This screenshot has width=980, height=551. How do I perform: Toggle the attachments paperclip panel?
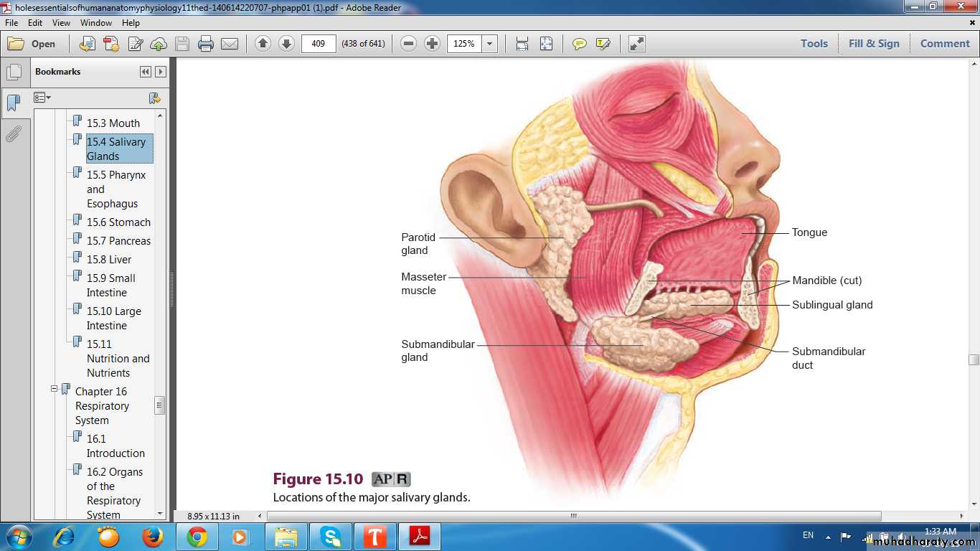14,134
